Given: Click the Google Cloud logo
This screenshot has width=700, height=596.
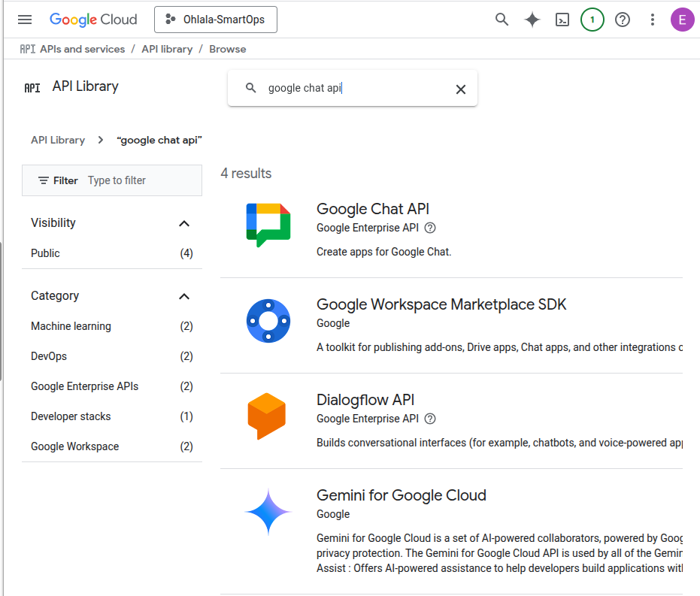Looking at the screenshot, I should (x=93, y=20).
